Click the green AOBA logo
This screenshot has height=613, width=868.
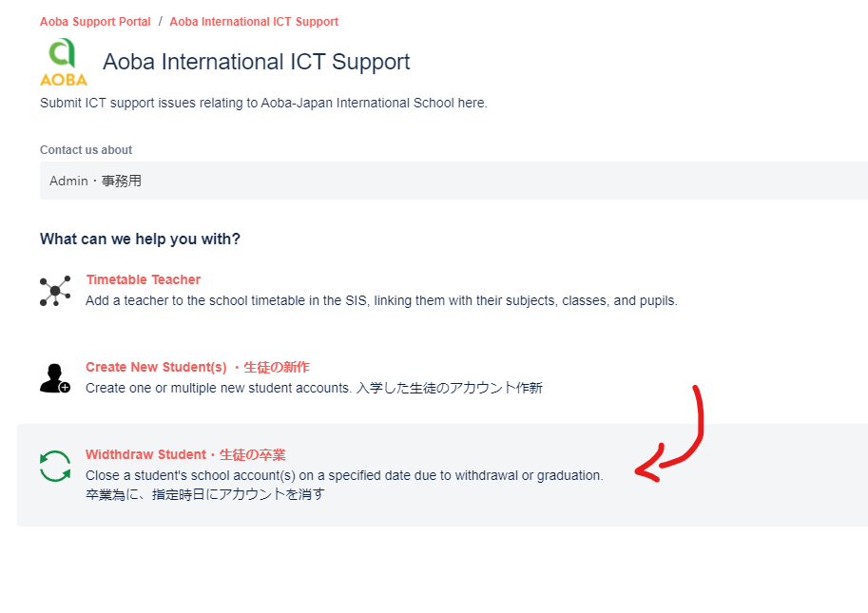[64, 63]
